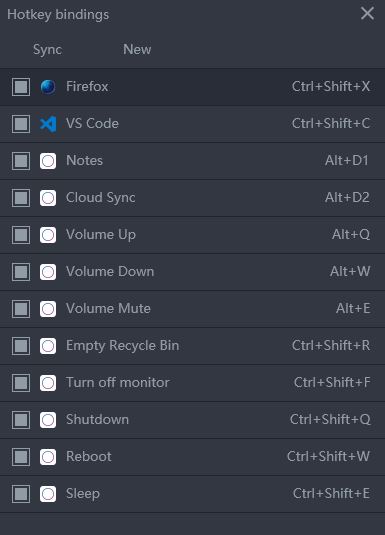Click the VS Code logo icon

pos(48,124)
